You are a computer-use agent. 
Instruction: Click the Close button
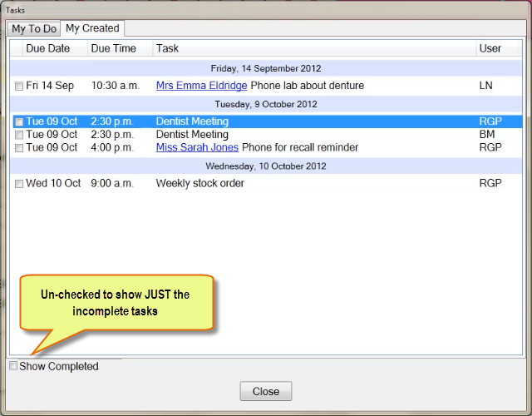[x=266, y=391]
